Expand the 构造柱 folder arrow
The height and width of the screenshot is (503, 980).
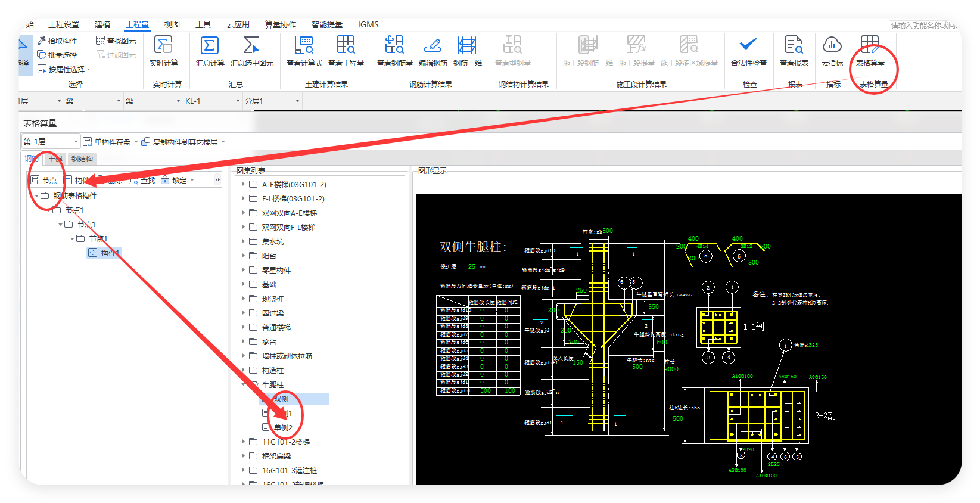[244, 370]
